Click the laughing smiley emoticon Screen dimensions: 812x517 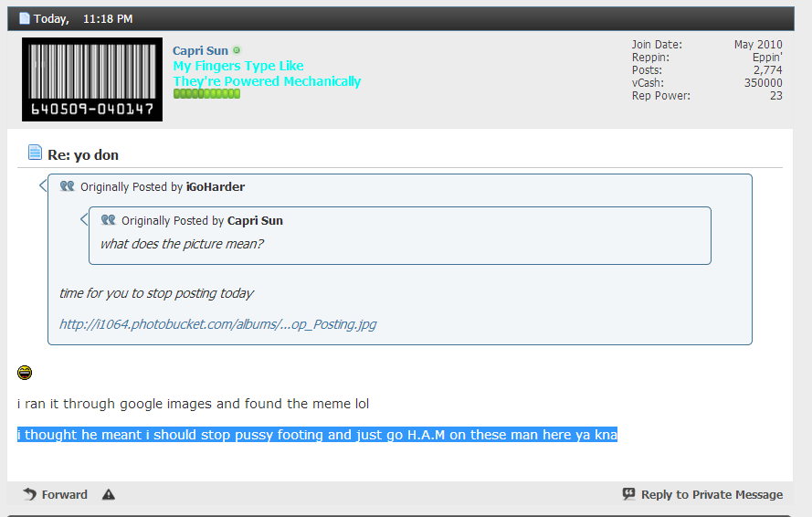pos(25,373)
